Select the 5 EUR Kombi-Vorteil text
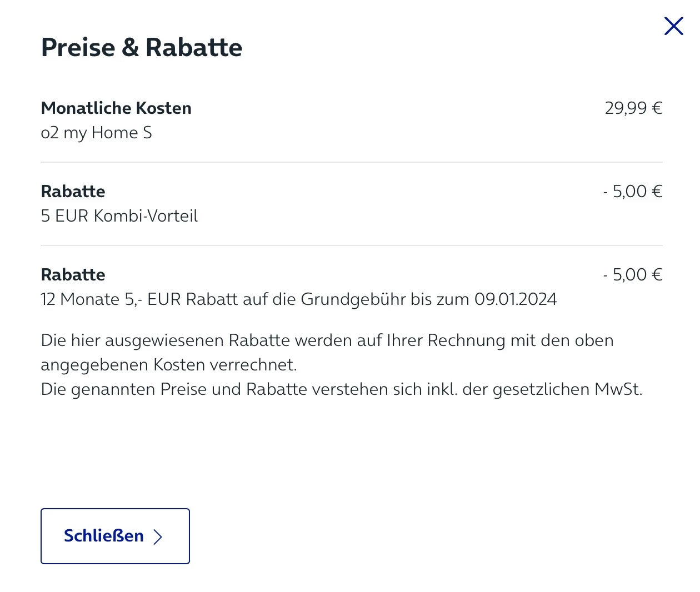 click(x=119, y=215)
